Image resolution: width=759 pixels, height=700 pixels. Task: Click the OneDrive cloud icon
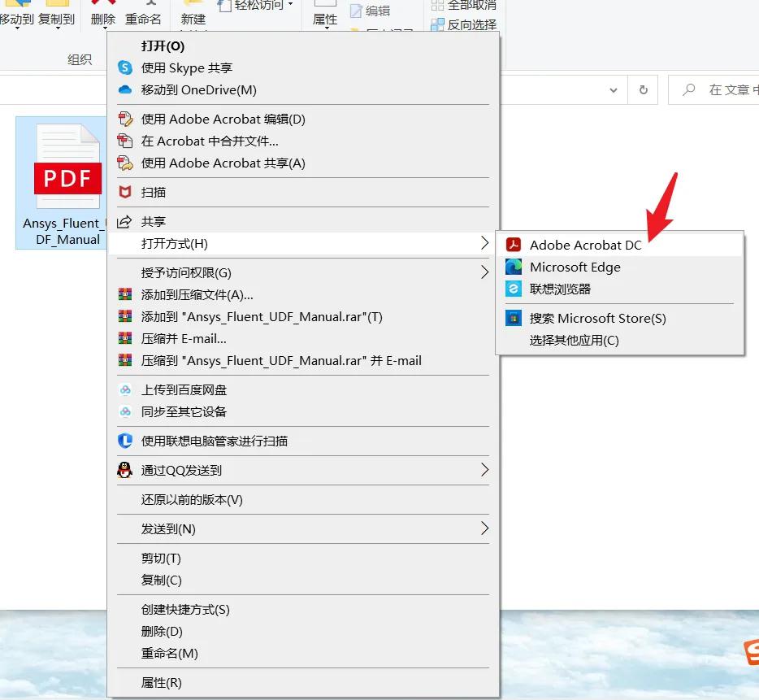(x=125, y=89)
